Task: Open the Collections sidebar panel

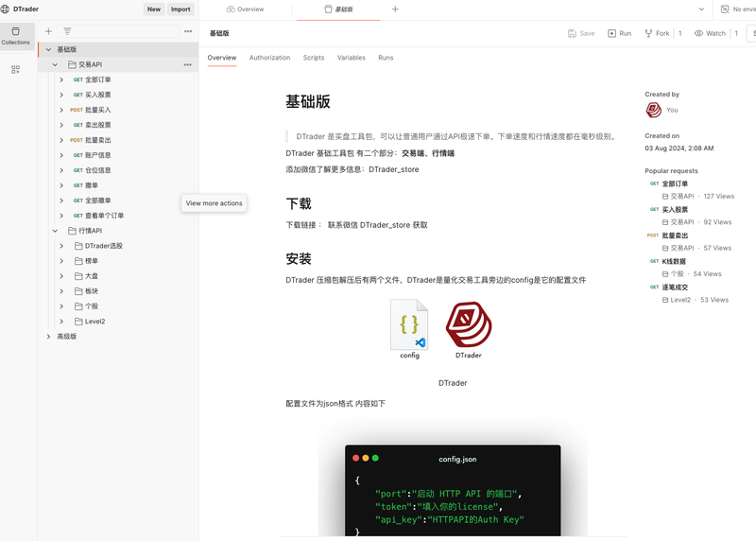Action: coord(15,36)
